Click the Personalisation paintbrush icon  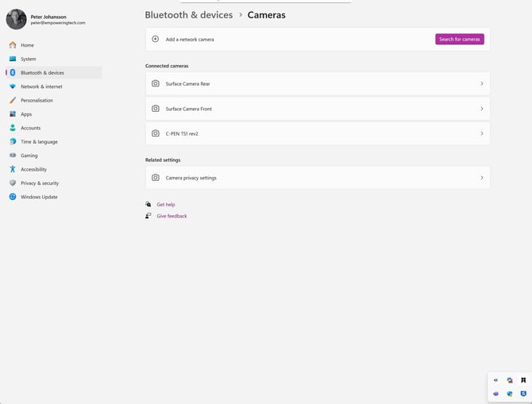coord(13,101)
